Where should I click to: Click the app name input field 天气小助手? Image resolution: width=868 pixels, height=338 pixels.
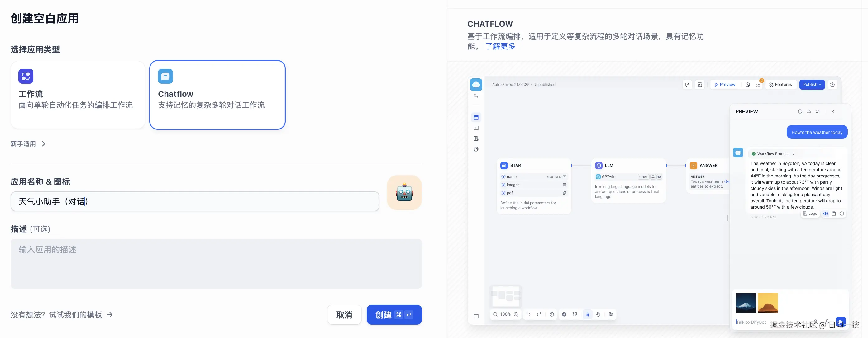pos(195,201)
